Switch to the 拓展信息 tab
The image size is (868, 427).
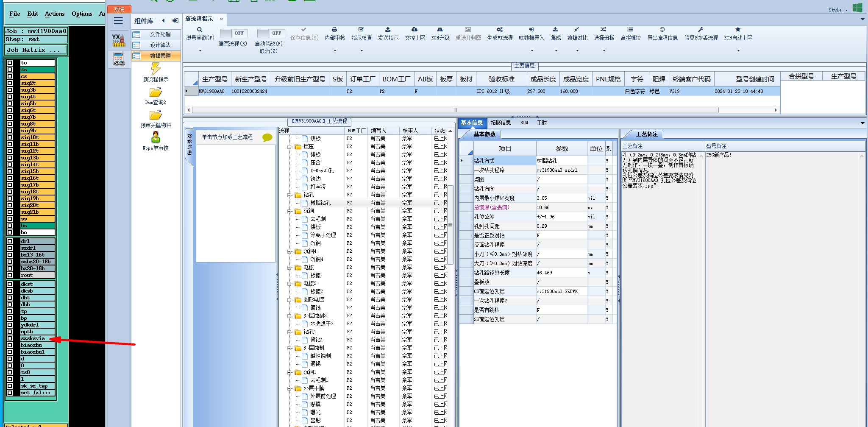pos(501,123)
